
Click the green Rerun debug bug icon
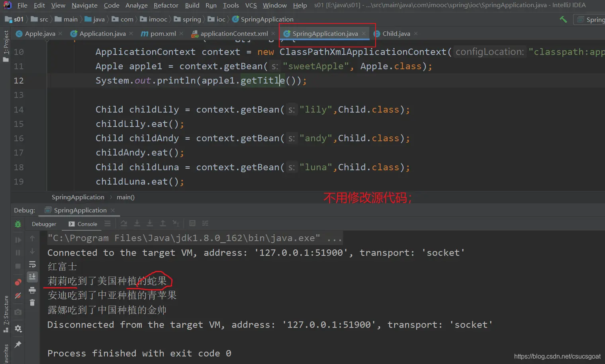tap(18, 224)
